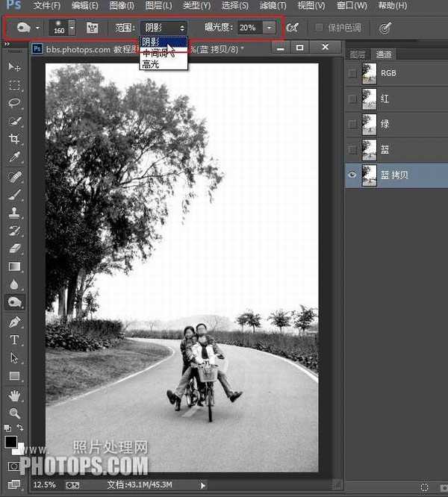
Task: Select the Eraser tool
Action: [13, 248]
